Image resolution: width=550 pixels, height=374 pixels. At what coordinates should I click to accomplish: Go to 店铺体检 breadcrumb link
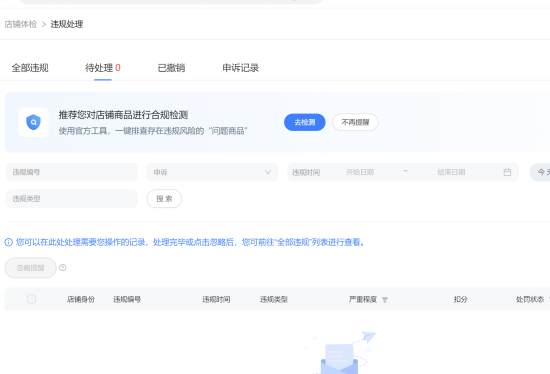[20, 24]
